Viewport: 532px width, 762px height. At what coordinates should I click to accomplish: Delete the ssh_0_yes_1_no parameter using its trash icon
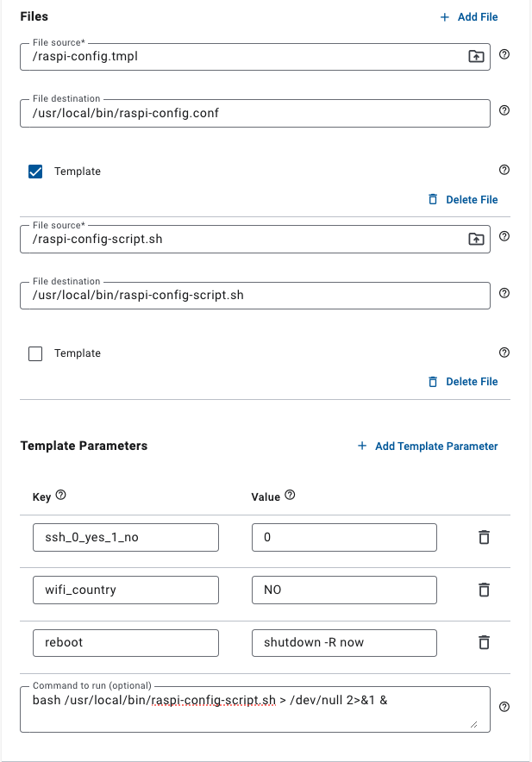point(484,536)
